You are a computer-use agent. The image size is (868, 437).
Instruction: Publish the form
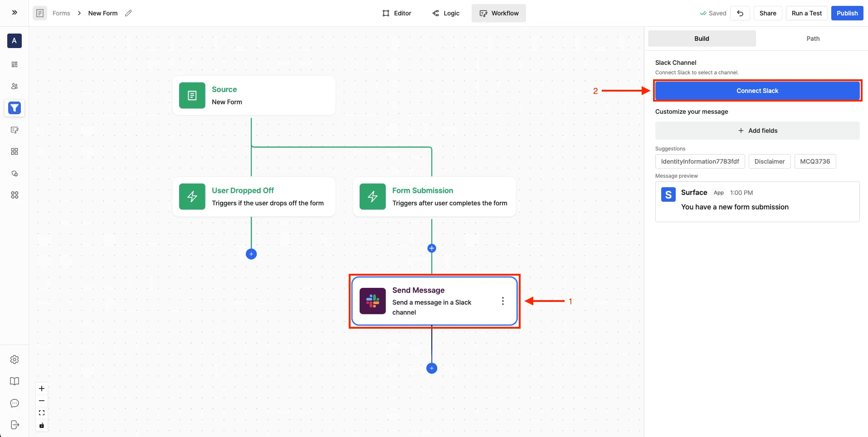tap(847, 13)
